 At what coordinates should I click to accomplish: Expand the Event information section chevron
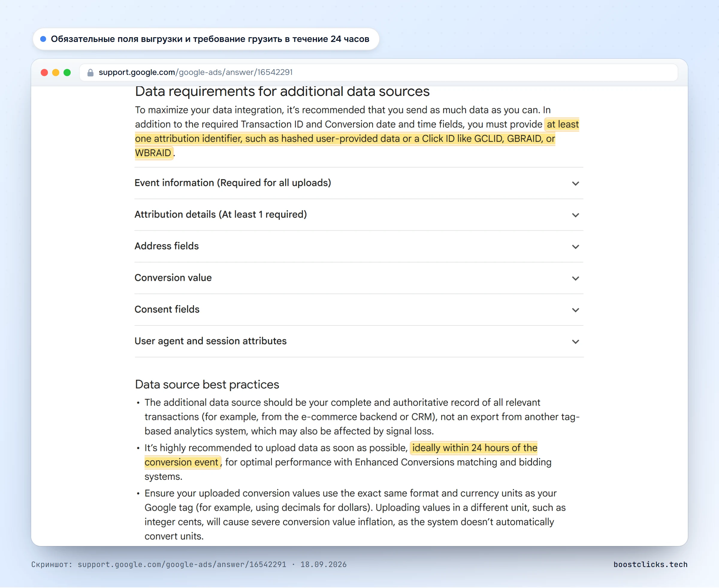[575, 184]
